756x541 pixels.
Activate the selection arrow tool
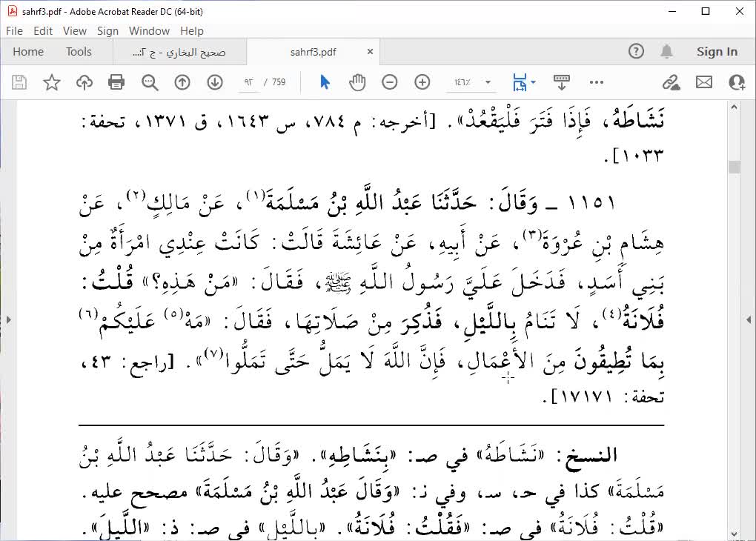tap(325, 82)
